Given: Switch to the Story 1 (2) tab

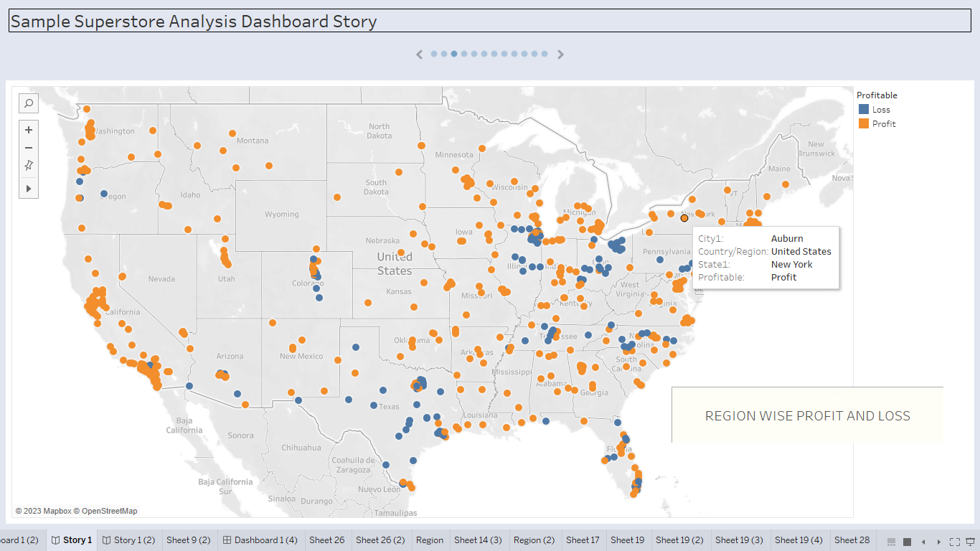Looking at the screenshot, I should 128,540.
